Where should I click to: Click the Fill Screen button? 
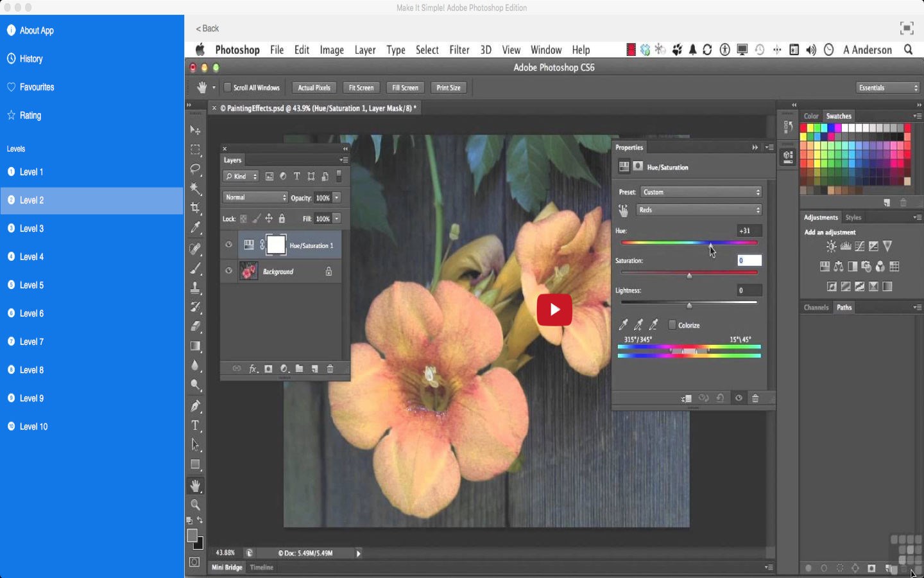[x=405, y=87]
